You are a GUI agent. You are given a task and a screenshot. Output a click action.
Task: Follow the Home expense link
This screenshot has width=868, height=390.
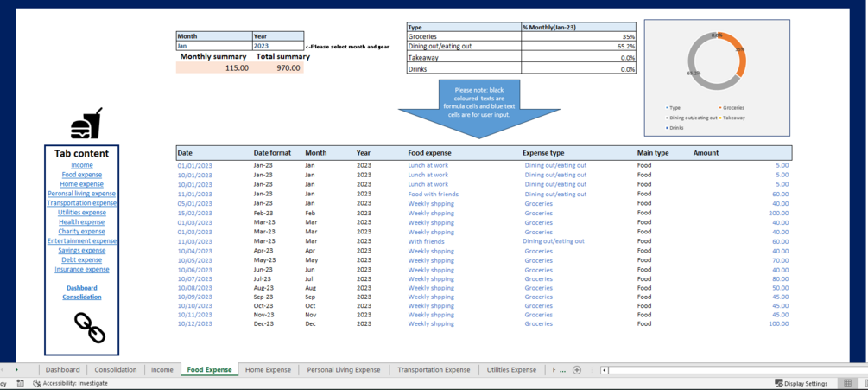point(82,184)
